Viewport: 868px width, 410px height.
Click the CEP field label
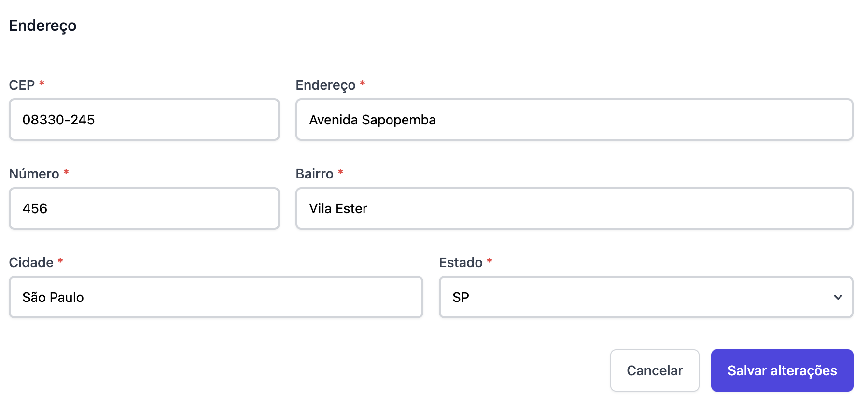22,85
